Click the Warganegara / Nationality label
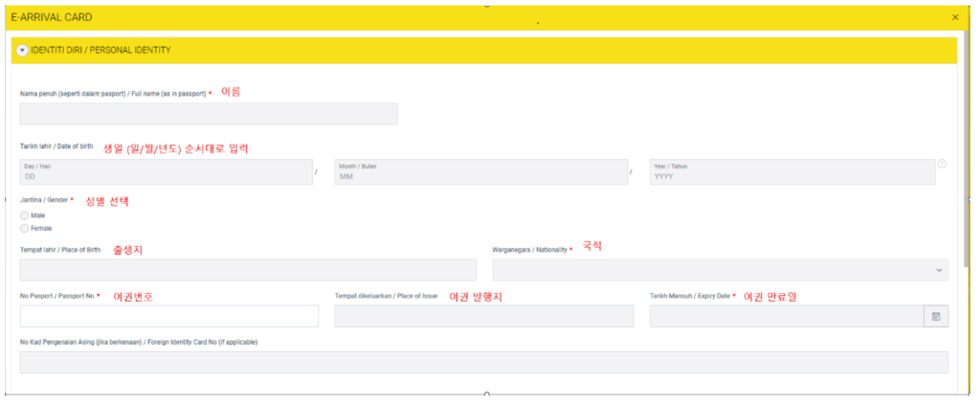 coord(529,250)
